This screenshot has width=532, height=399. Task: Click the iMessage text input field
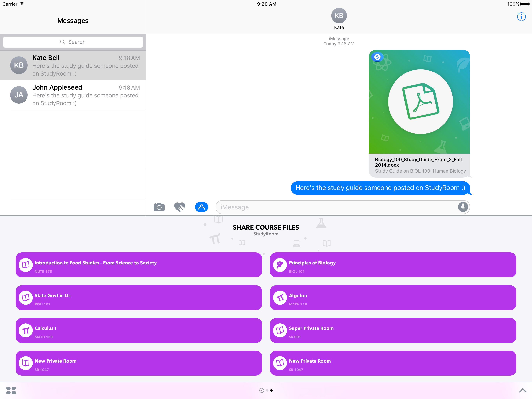click(337, 207)
